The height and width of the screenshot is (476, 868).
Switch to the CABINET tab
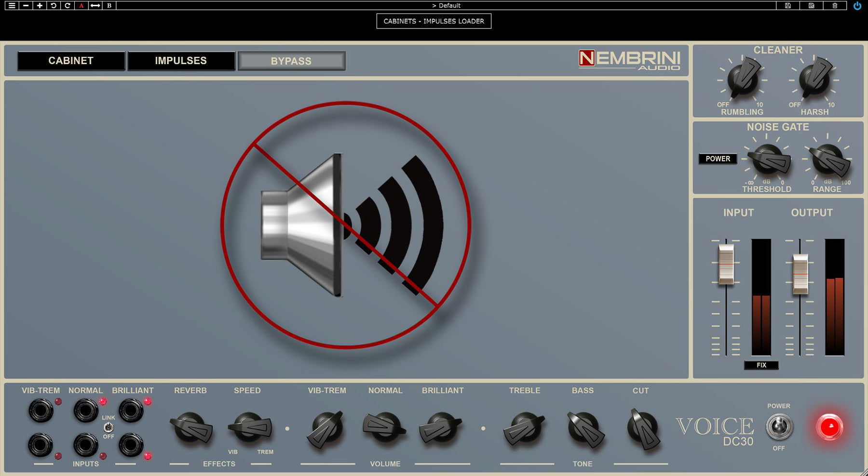pos(71,61)
